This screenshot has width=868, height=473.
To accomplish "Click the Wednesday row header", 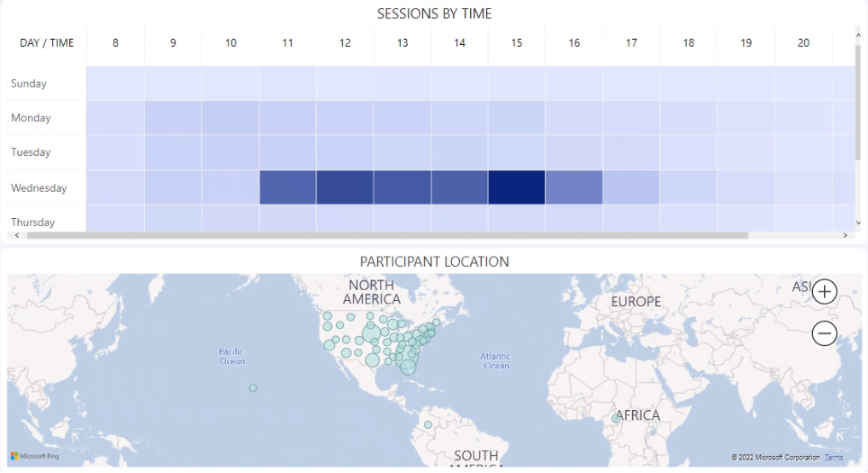I will pos(39,188).
